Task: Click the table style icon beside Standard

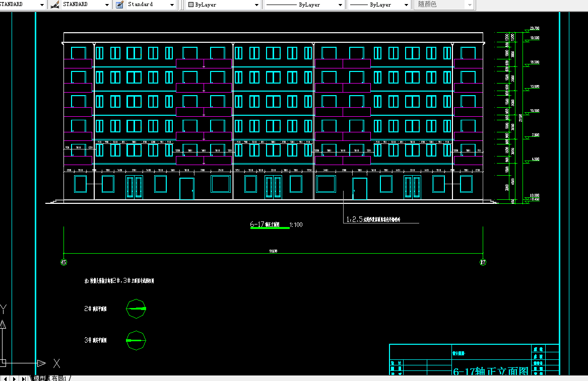Action: pos(119,5)
